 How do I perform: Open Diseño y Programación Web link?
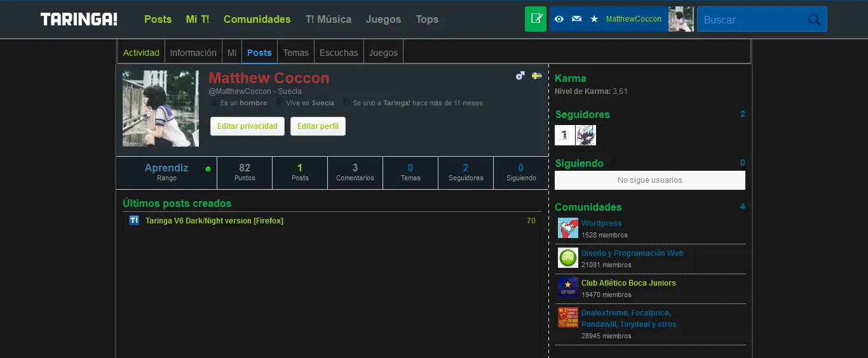(x=632, y=253)
